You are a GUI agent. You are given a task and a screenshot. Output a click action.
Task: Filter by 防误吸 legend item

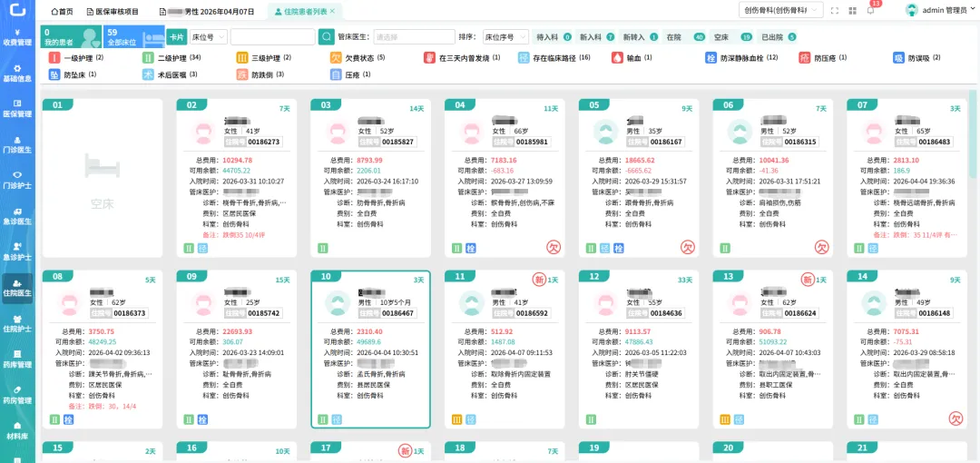tap(916, 57)
